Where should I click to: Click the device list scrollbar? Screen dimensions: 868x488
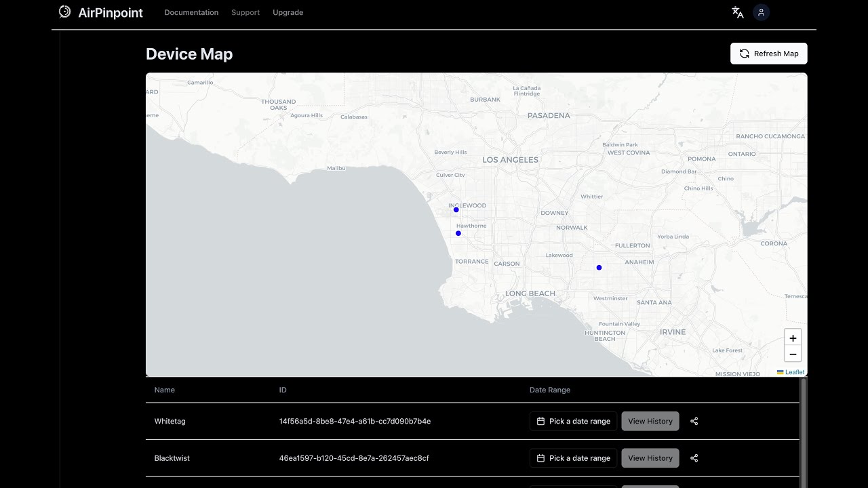coord(804,432)
